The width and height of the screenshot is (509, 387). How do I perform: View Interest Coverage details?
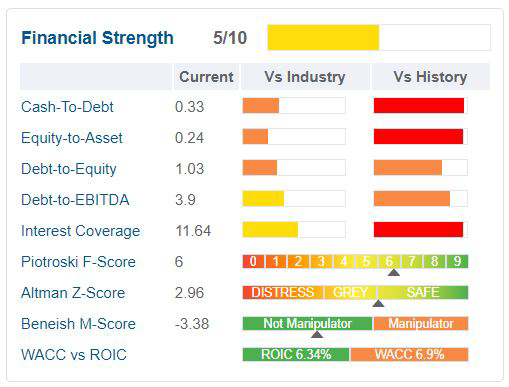80,231
